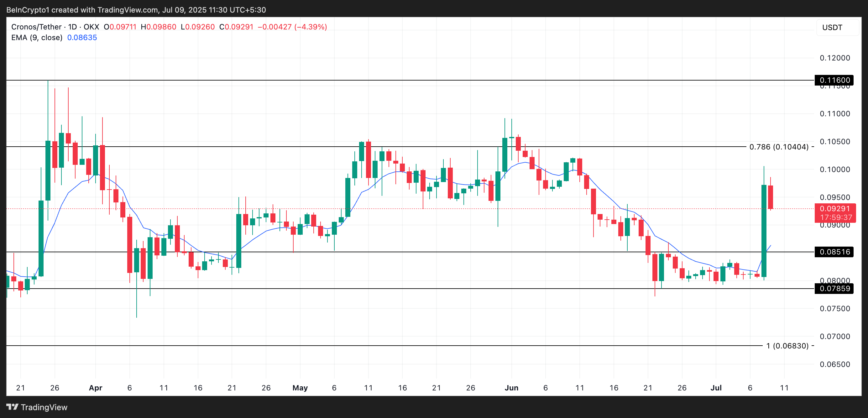Click the blue EMA value 0.08635

pyautogui.click(x=82, y=38)
